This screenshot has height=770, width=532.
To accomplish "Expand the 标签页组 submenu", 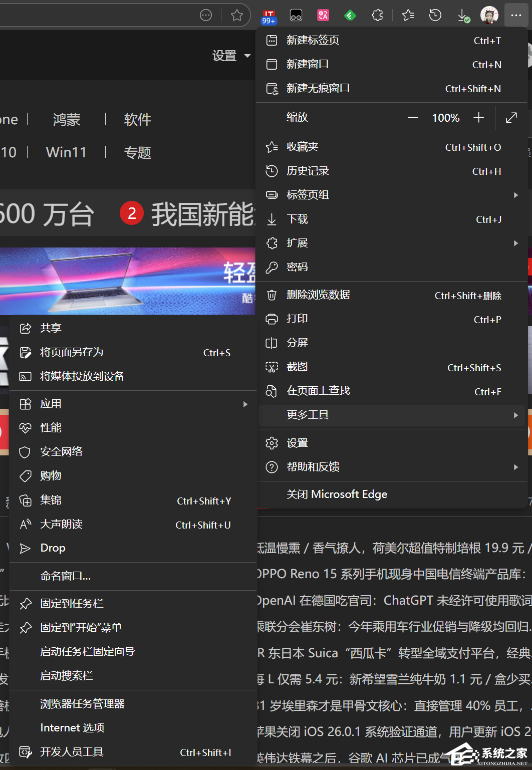I will point(516,195).
